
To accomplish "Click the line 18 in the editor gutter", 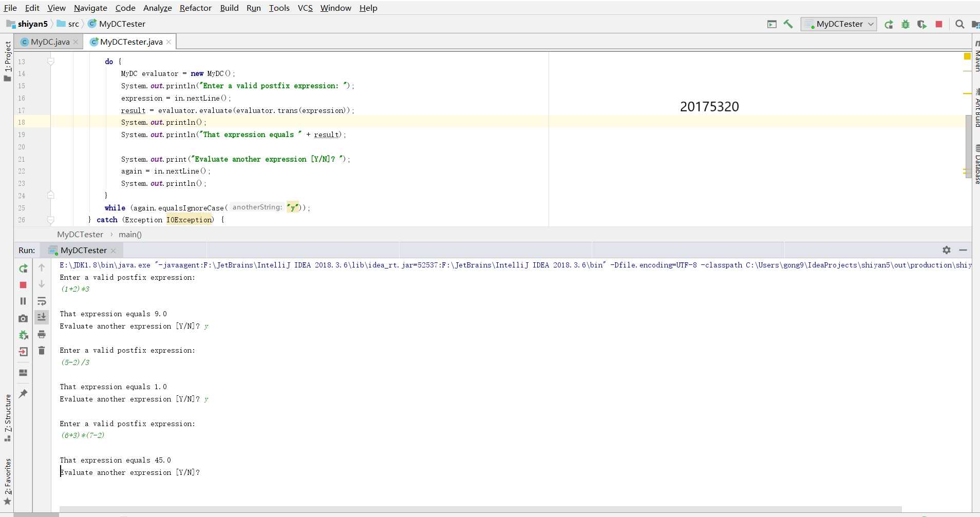I will coord(22,122).
